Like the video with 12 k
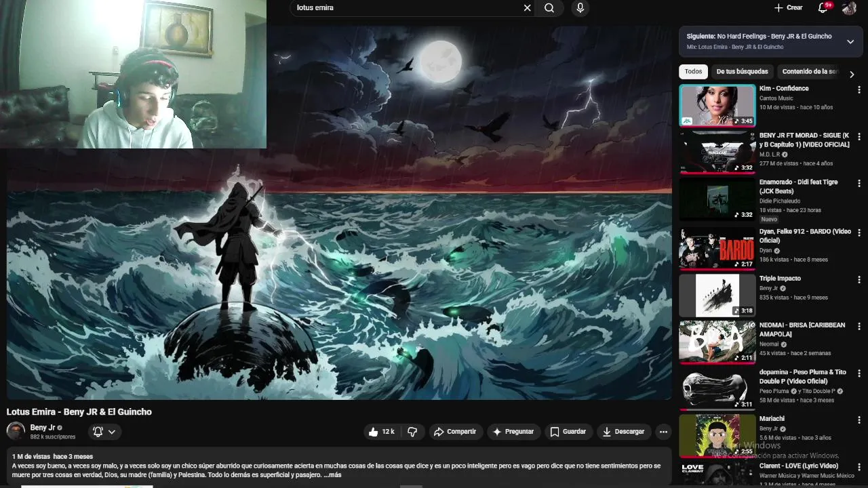868x488 pixels. point(381,432)
